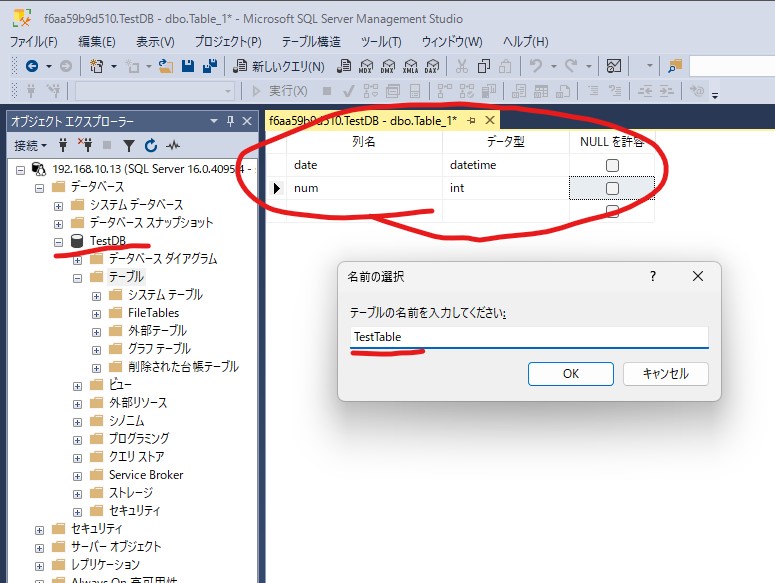Click the XMLA query icon

click(410, 66)
